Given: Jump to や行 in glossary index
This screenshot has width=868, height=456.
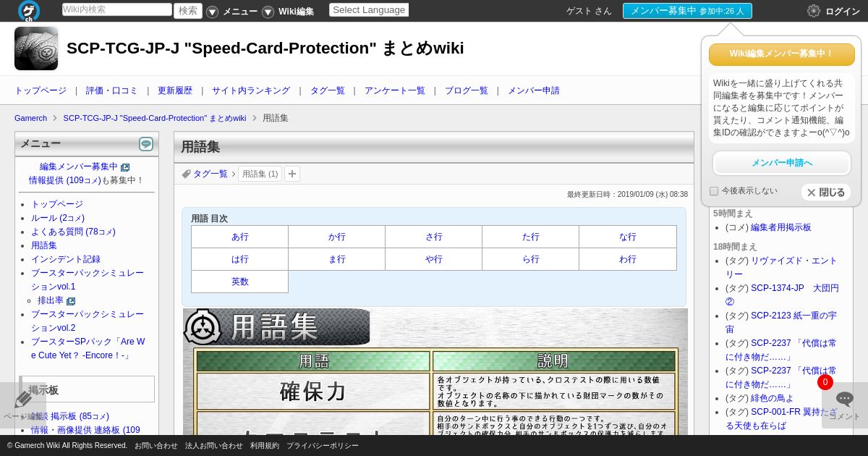Looking at the screenshot, I should 434,259.
